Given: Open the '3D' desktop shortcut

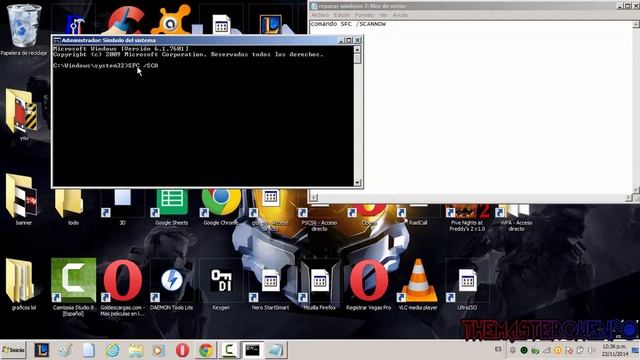Looking at the screenshot, I should click(122, 203).
